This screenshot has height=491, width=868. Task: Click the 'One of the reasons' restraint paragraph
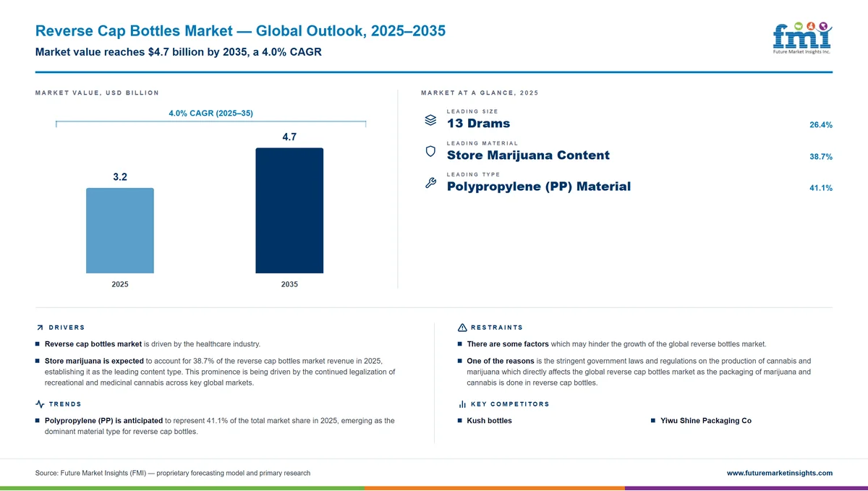click(x=639, y=372)
